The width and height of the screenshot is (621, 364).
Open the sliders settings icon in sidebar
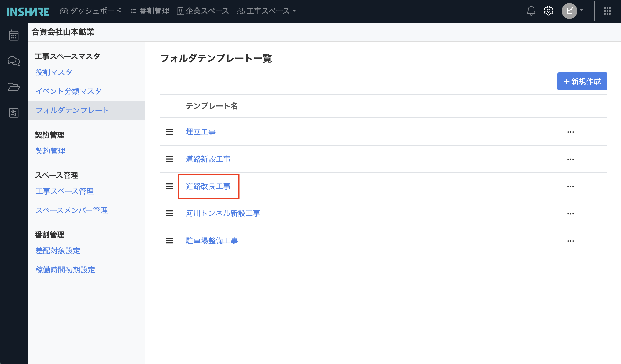pos(14,113)
